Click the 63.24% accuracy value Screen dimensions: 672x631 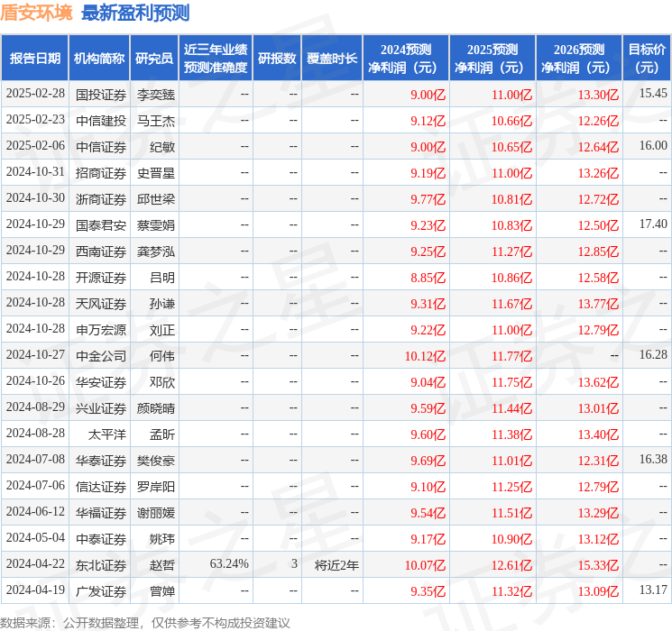pyautogui.click(x=229, y=563)
